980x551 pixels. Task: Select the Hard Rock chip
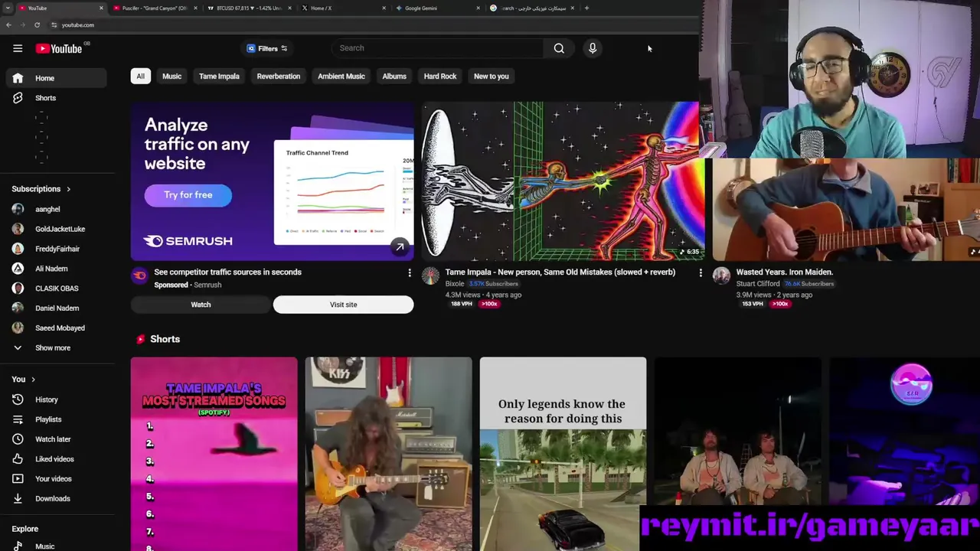pos(440,77)
